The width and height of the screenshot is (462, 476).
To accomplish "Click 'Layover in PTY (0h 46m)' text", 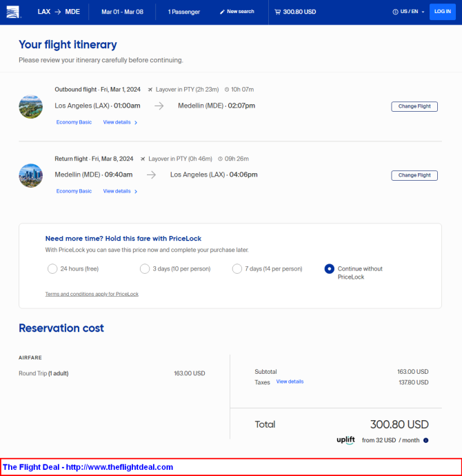I will tap(180, 159).
